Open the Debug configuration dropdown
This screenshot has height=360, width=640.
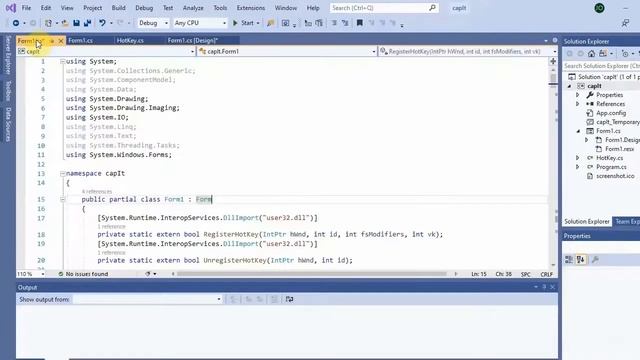point(153,23)
